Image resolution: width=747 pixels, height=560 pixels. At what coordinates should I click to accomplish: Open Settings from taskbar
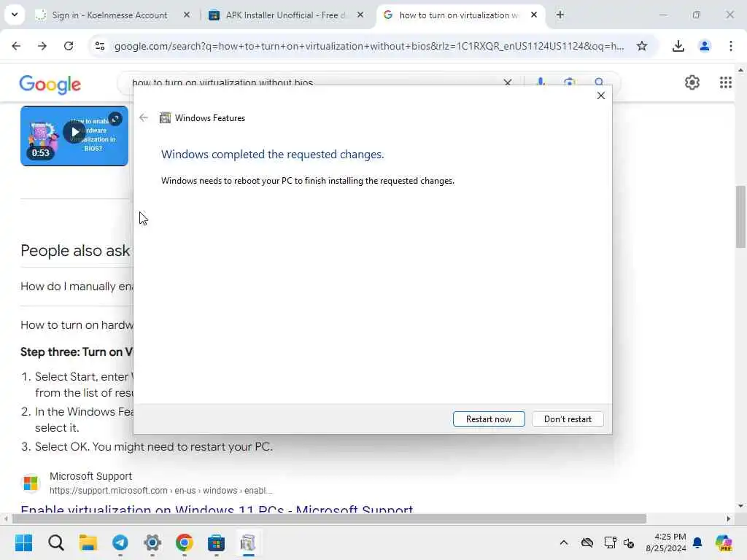152,542
